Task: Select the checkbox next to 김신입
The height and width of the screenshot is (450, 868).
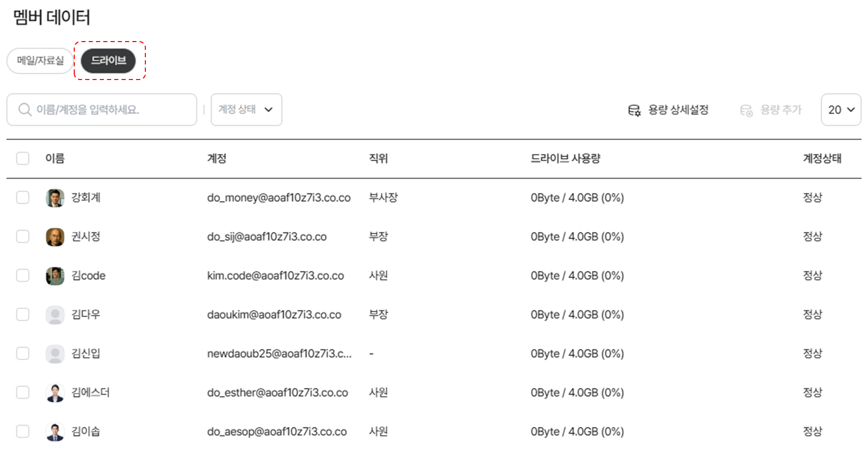Action: [23, 353]
